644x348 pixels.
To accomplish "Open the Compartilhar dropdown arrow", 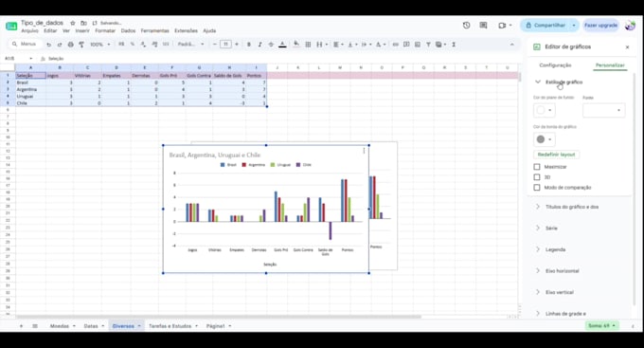I will coord(574,25).
